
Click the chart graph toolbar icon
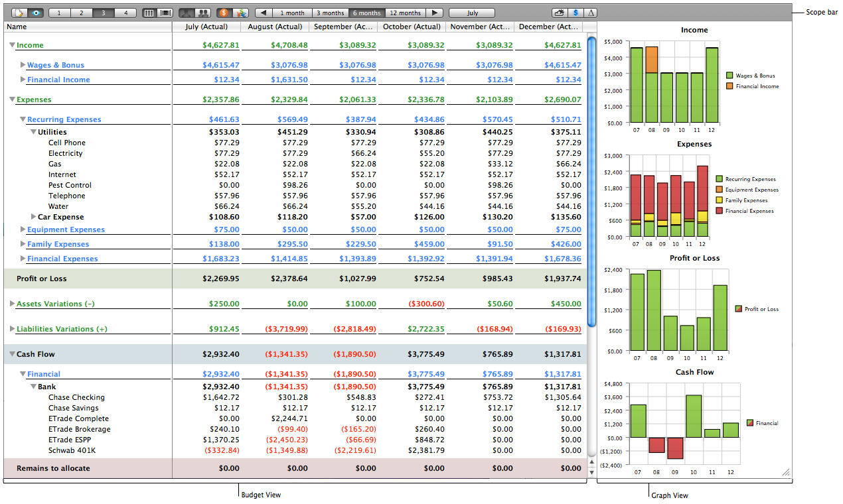[x=241, y=13]
